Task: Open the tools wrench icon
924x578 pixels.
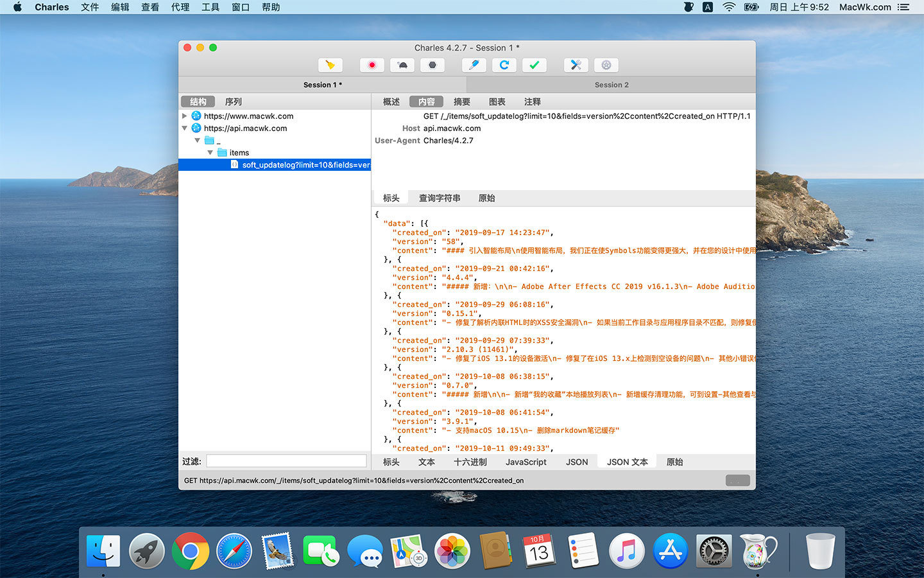Action: point(576,65)
